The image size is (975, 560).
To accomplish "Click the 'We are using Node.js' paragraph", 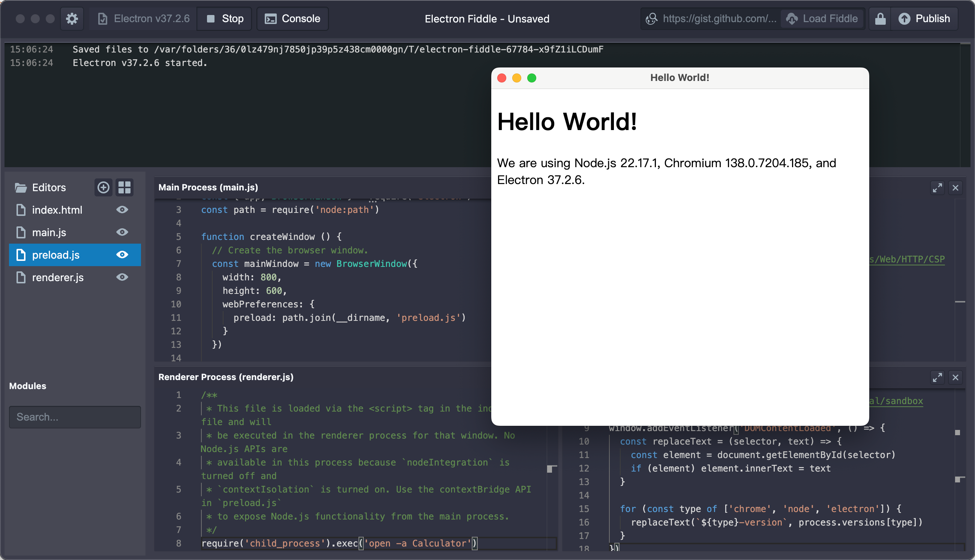I will 666,171.
